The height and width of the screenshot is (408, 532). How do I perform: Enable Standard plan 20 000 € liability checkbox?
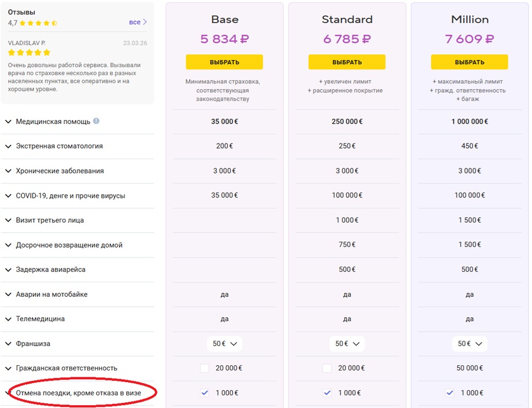point(327,368)
